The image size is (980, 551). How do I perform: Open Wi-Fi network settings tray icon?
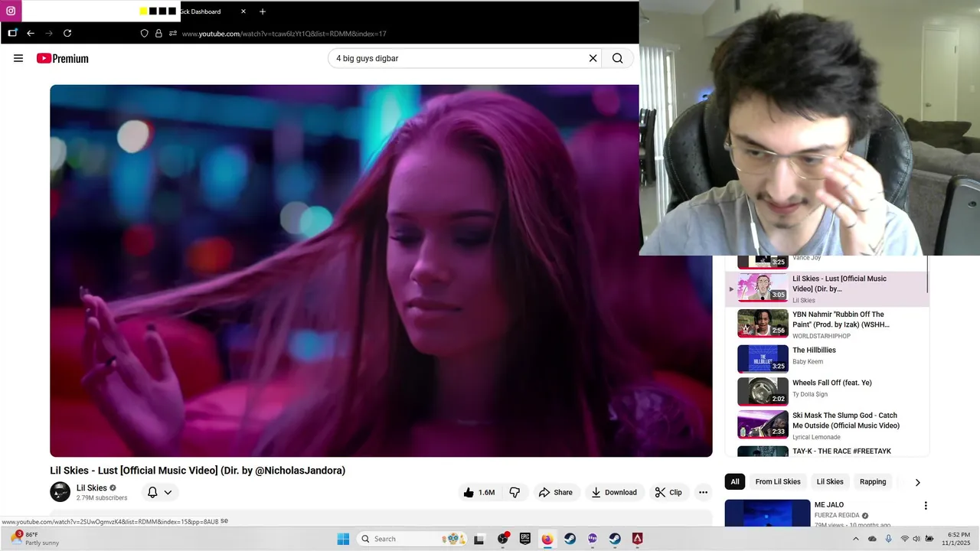pos(904,539)
